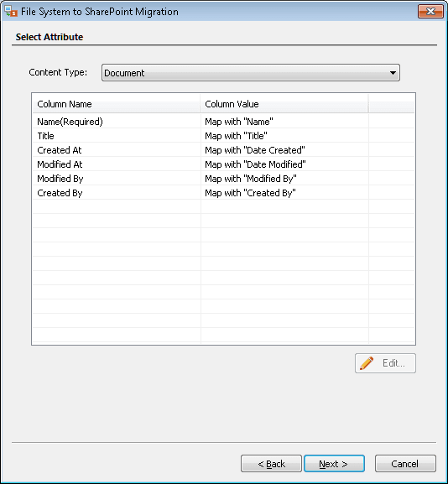
Task: Cancel the migration wizard
Action: point(405,463)
